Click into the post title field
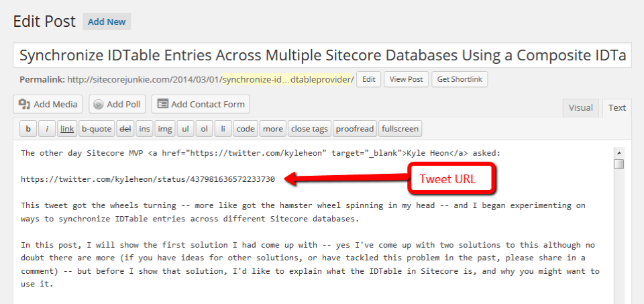This screenshot has width=644, height=304. (322, 55)
